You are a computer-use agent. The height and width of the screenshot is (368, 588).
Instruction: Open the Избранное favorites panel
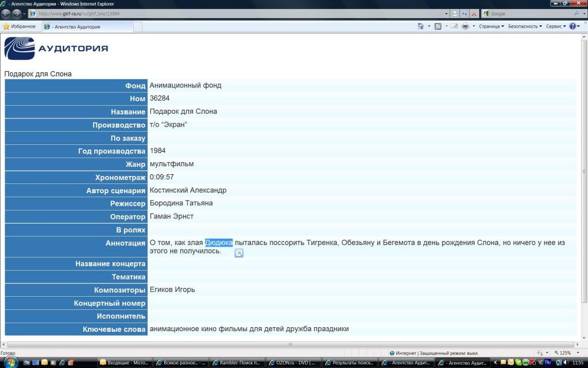tap(19, 26)
